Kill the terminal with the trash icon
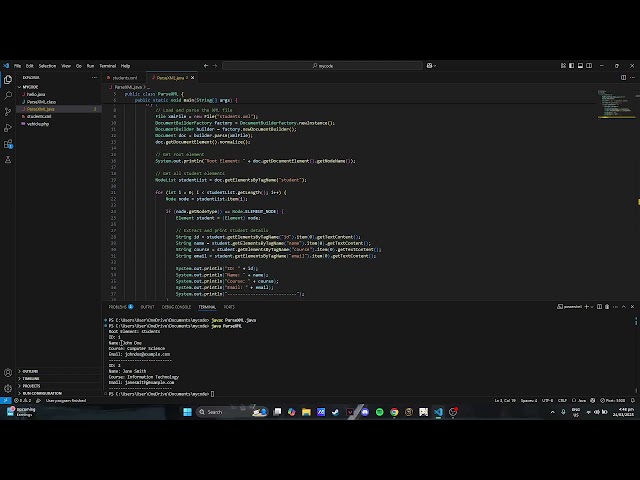Viewport: 640px width, 480px height. 607,307
